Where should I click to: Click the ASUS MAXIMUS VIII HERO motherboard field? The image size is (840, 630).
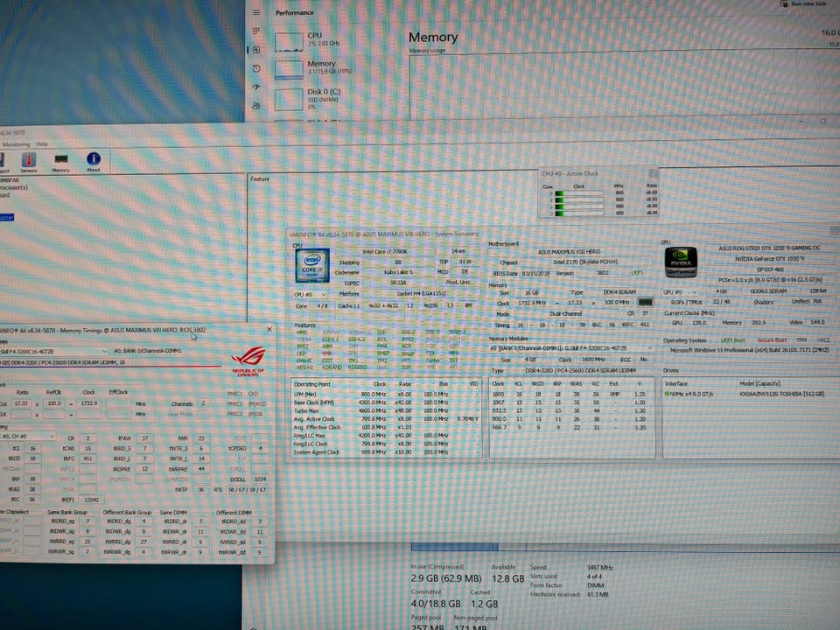coord(570,251)
